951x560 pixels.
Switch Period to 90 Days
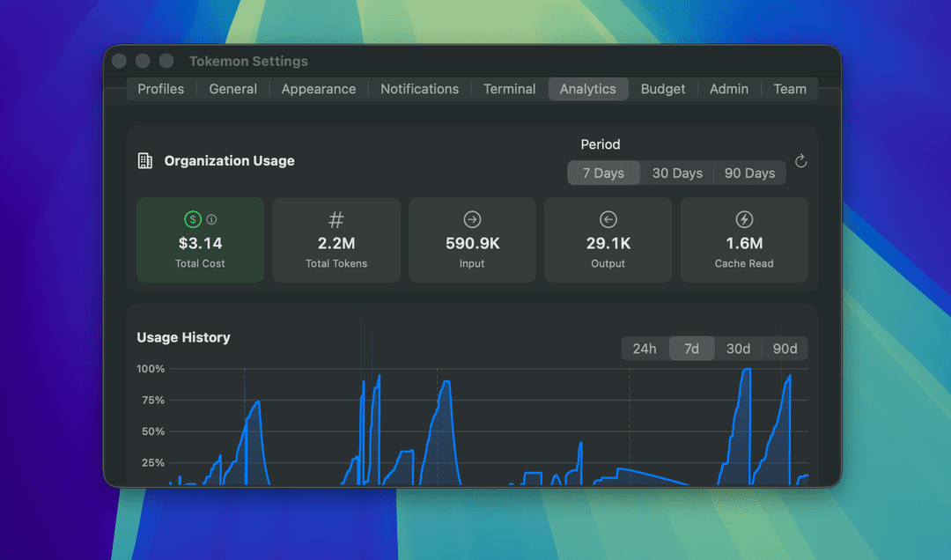coord(748,173)
